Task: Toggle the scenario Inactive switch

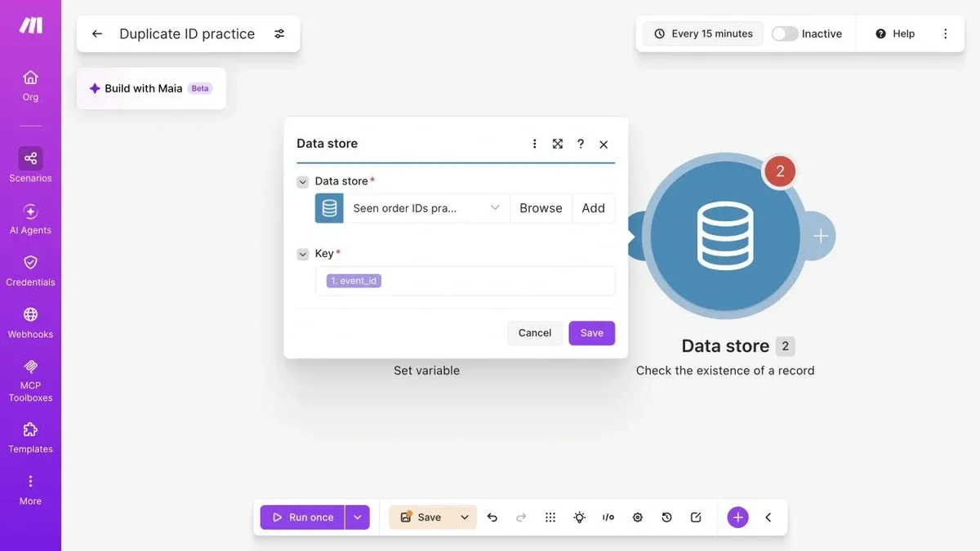Action: click(785, 33)
